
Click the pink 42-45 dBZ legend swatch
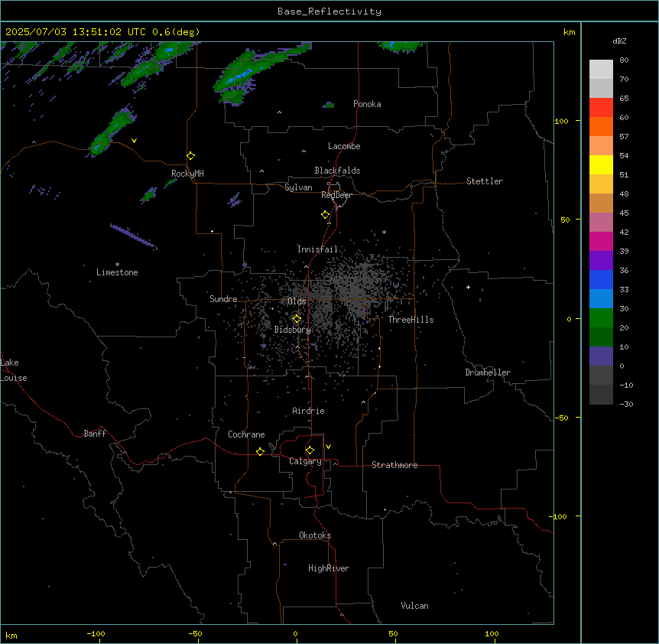[601, 222]
